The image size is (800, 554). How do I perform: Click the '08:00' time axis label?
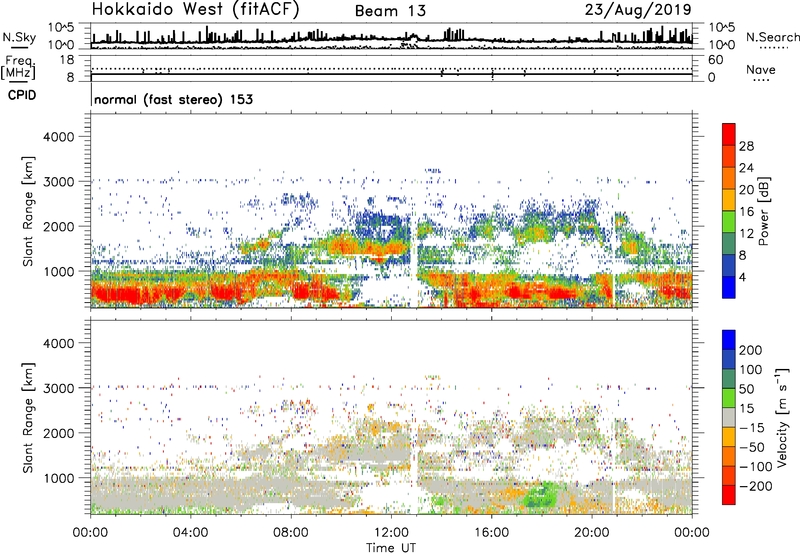[291, 533]
